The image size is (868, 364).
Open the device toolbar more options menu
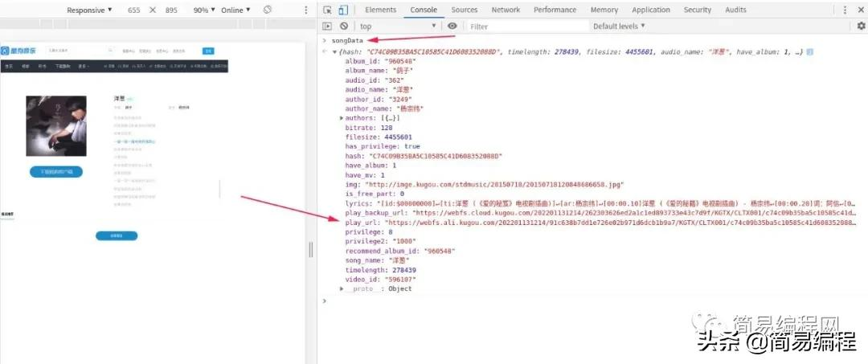point(306,10)
